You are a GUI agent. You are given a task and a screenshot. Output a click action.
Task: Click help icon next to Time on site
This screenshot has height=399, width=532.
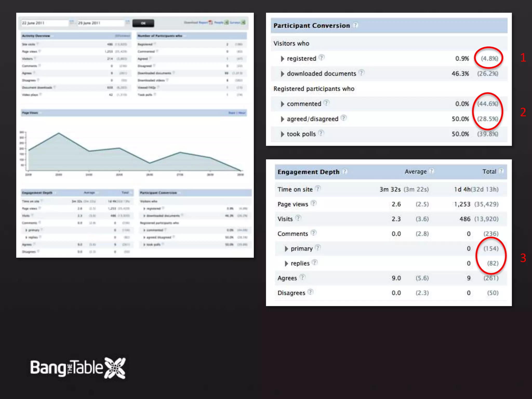(x=318, y=189)
